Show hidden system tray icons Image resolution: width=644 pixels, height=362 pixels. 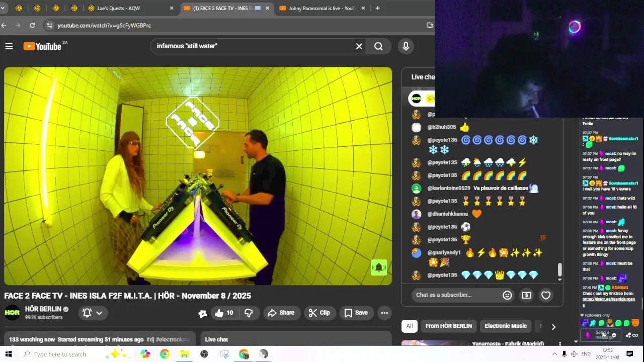(554, 354)
